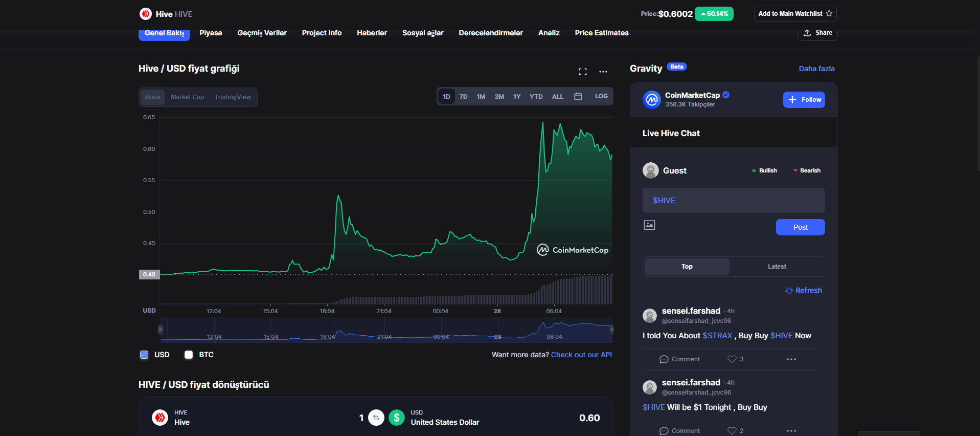Click CoinMarketCap avatar in Gravity panel
This screenshot has height=436, width=980.
[652, 99]
